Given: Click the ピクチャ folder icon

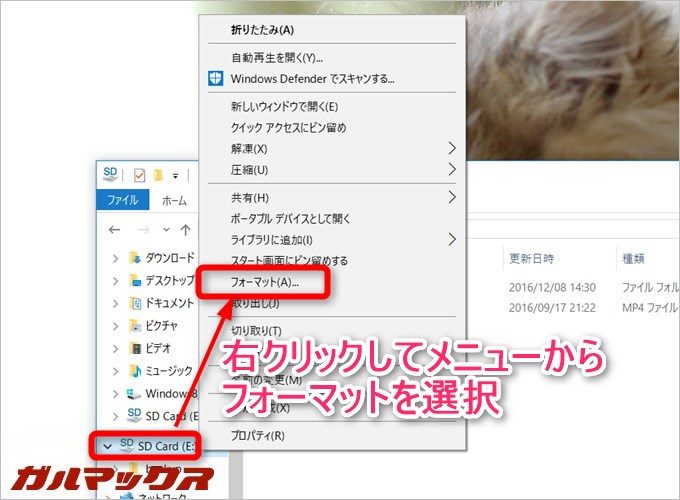Looking at the screenshot, I should [135, 326].
